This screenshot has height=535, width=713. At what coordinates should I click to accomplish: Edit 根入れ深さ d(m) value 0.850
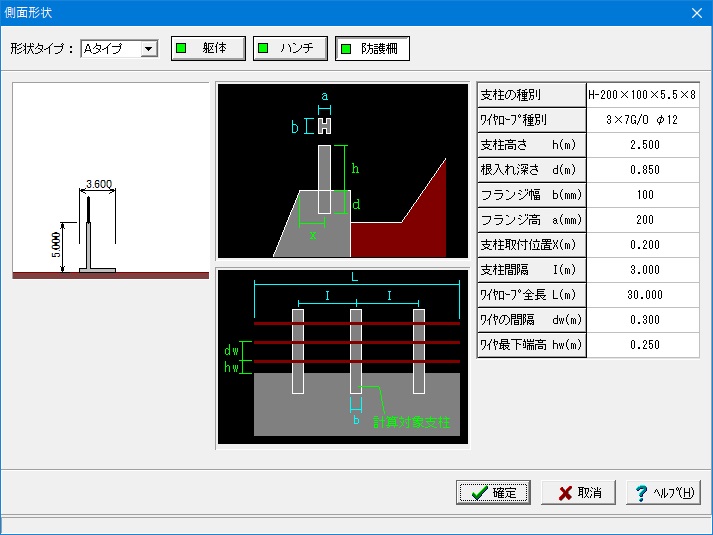[643, 170]
